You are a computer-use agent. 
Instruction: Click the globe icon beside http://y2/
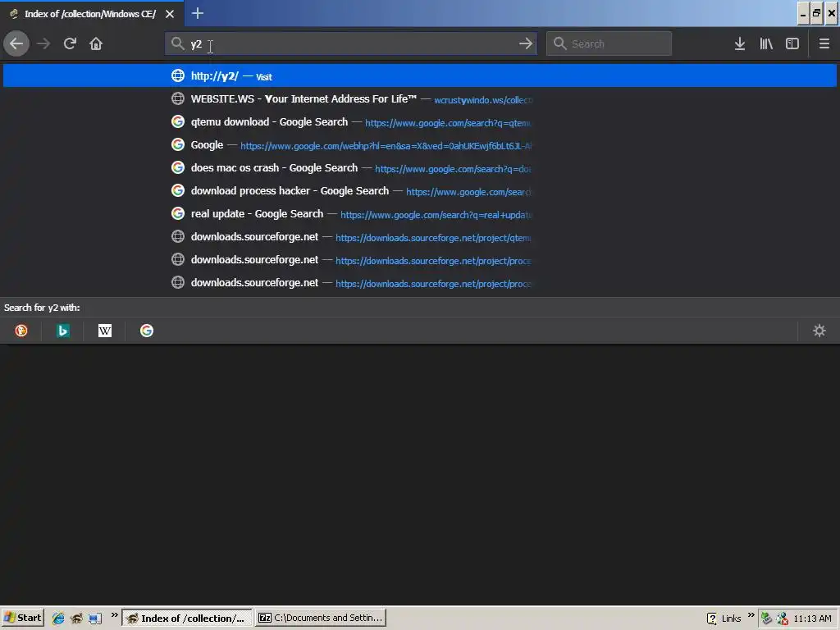(178, 75)
